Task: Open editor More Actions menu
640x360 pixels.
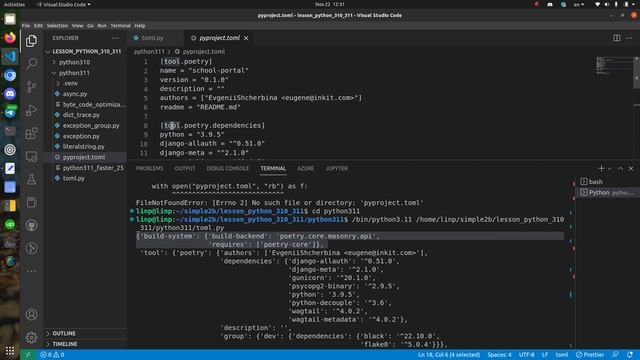Action: click(x=629, y=38)
